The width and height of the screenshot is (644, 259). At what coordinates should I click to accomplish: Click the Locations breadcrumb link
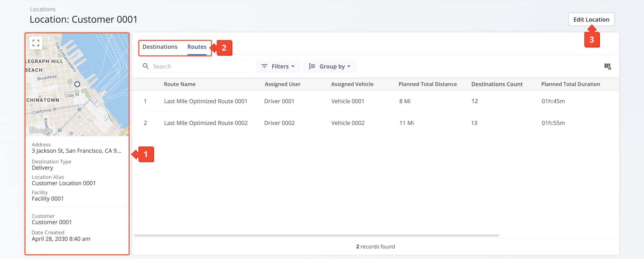pos(43,9)
